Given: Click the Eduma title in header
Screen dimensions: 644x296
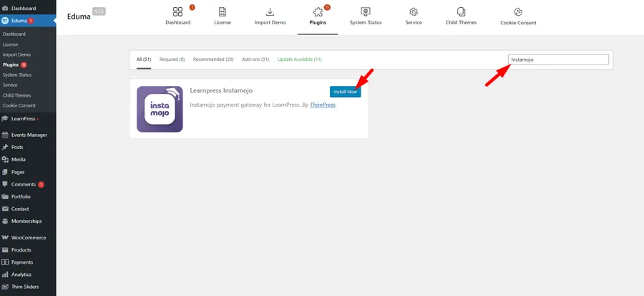Looking at the screenshot, I should [x=79, y=16].
